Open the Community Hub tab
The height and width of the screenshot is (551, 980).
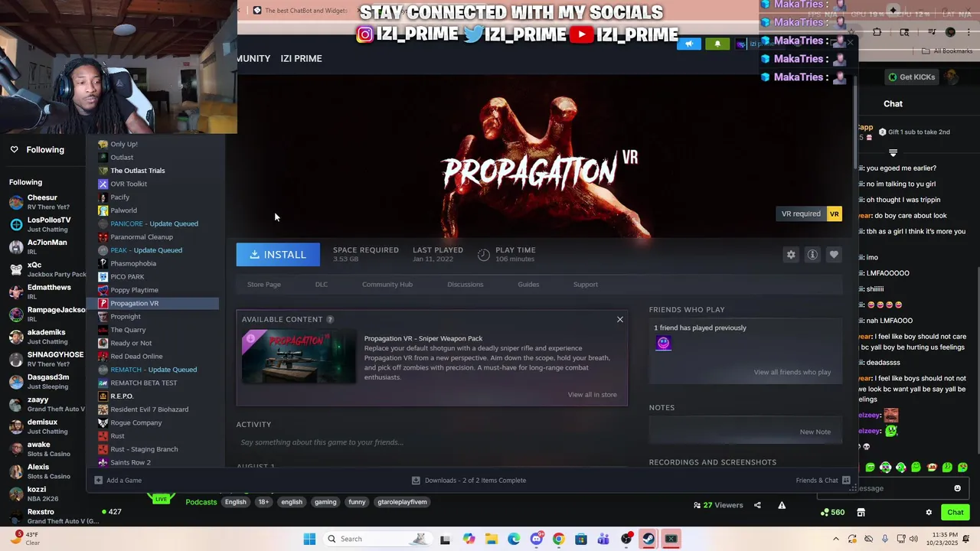387,284
